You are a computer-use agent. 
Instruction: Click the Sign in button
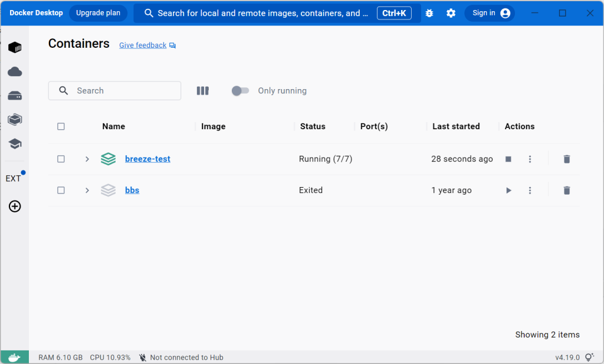click(491, 12)
